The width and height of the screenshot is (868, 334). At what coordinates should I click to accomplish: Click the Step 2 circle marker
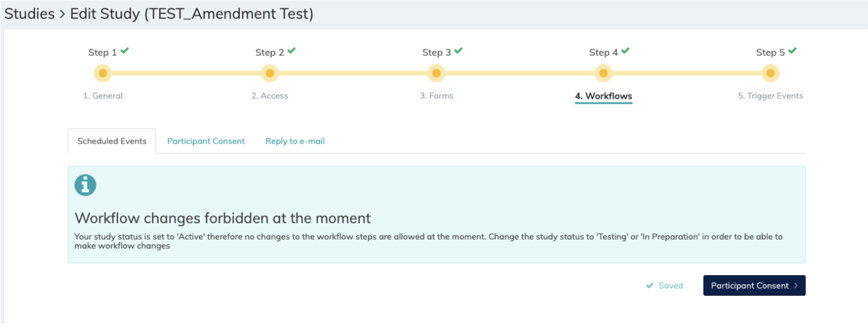270,74
